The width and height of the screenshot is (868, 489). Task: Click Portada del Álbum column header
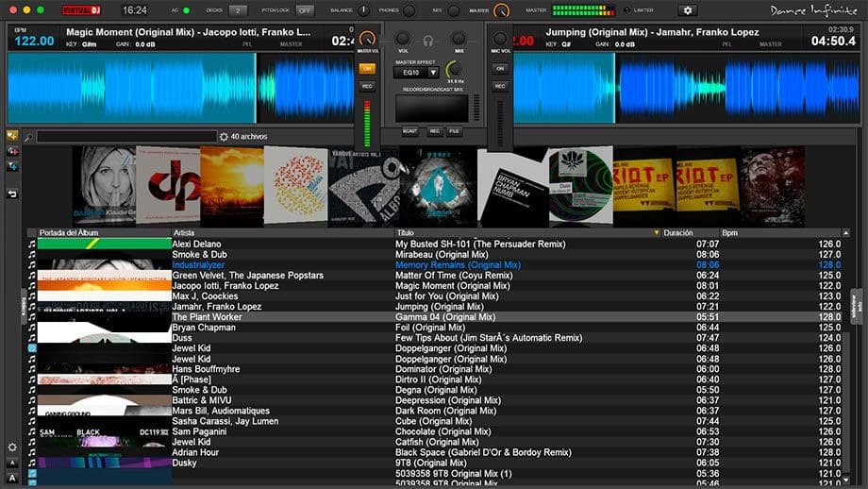[x=104, y=232]
